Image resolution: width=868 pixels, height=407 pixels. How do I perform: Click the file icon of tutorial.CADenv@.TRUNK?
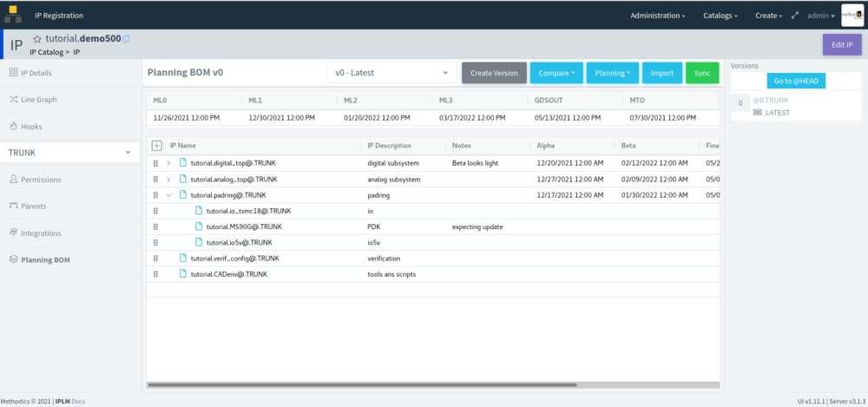183,274
